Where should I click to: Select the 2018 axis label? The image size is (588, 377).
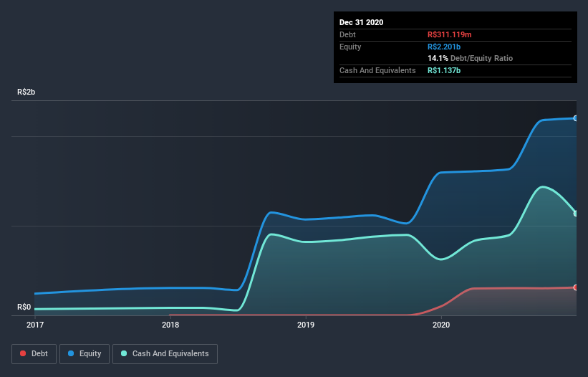point(170,325)
